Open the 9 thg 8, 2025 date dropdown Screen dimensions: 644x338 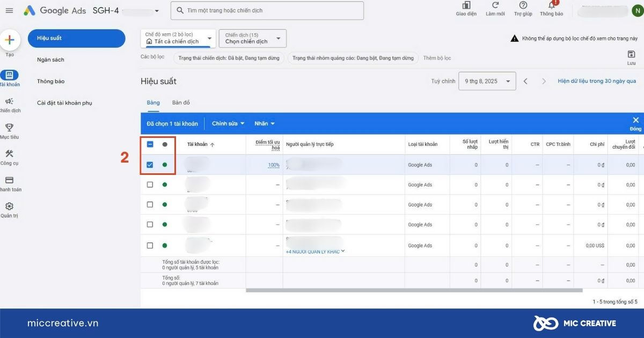487,81
